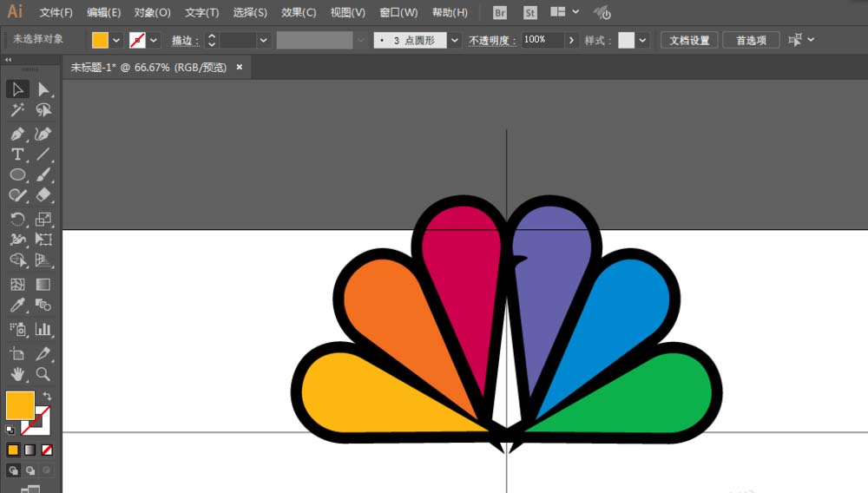Open stroke weight dropdown

click(x=264, y=40)
